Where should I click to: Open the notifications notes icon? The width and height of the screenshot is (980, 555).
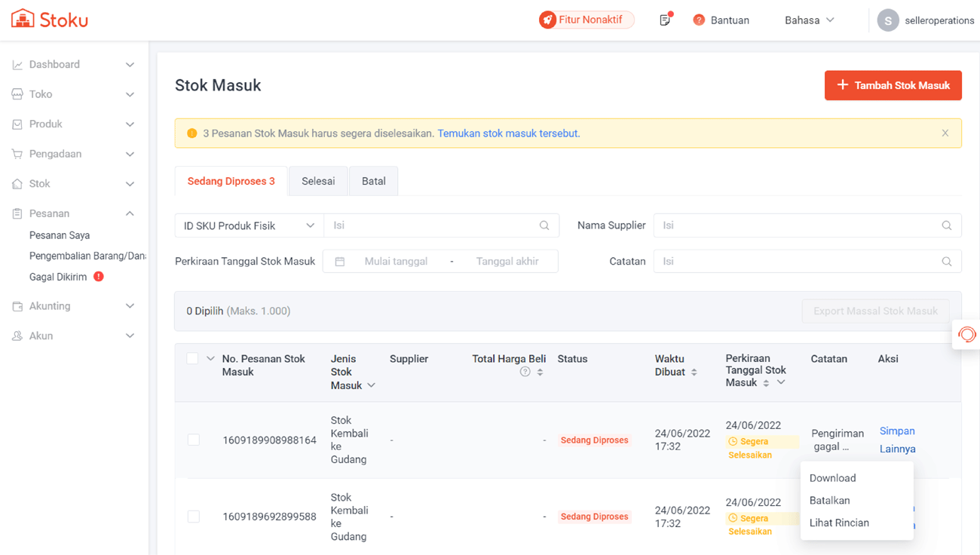[x=664, y=20]
